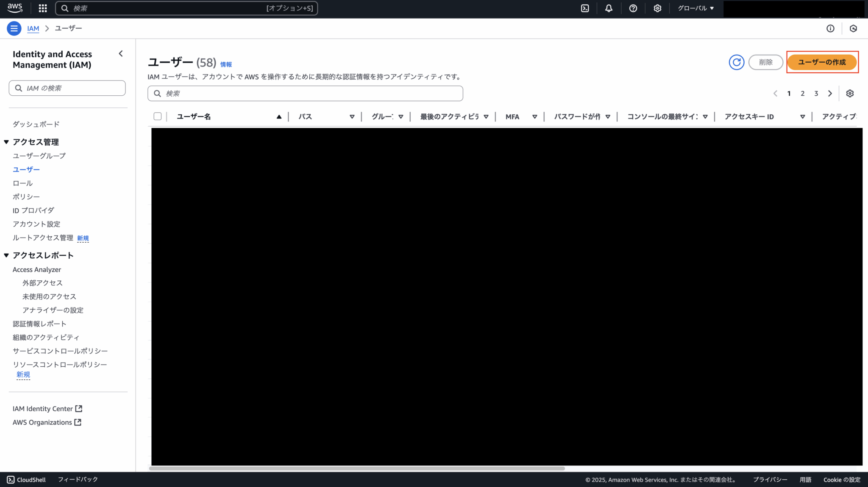Click the CloudShell icon in footer

coord(11,479)
